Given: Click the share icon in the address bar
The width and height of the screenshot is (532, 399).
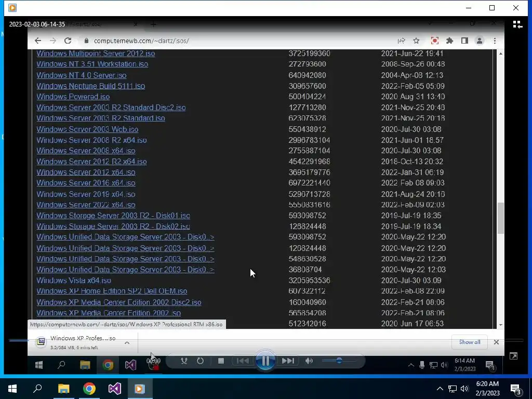Looking at the screenshot, I should pos(402,41).
